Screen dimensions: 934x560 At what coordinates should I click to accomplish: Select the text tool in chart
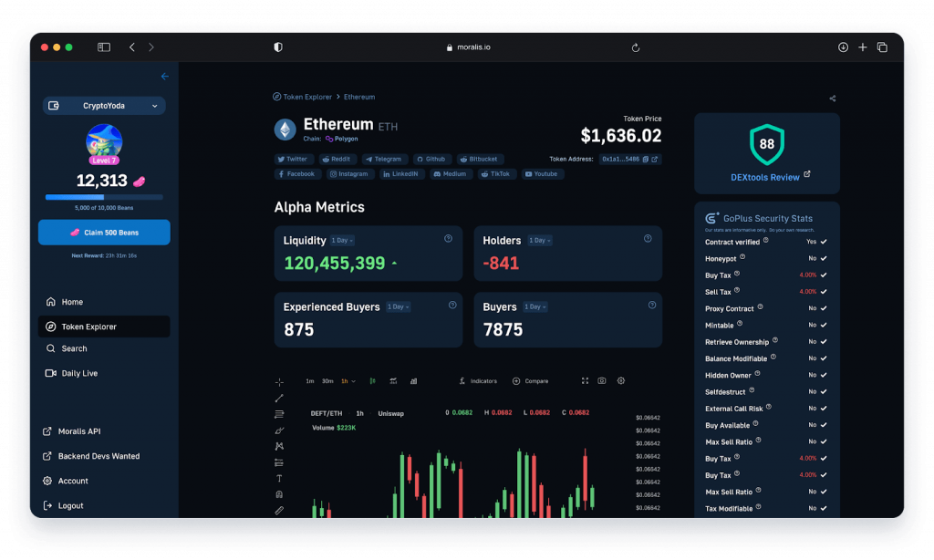(279, 479)
